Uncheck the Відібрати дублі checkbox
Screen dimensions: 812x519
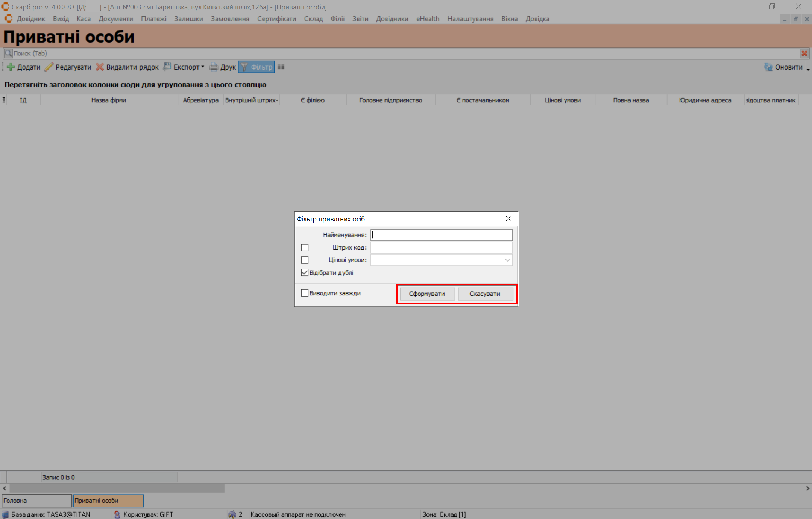[x=305, y=272]
